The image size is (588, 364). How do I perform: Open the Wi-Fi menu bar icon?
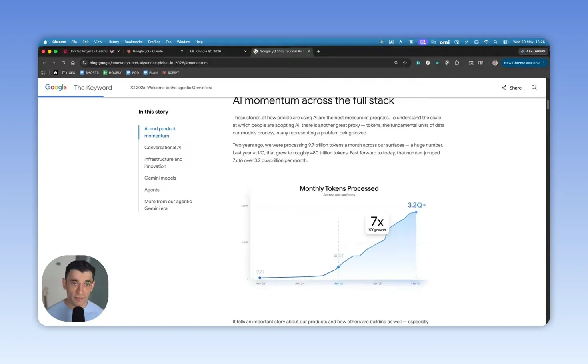(486, 42)
